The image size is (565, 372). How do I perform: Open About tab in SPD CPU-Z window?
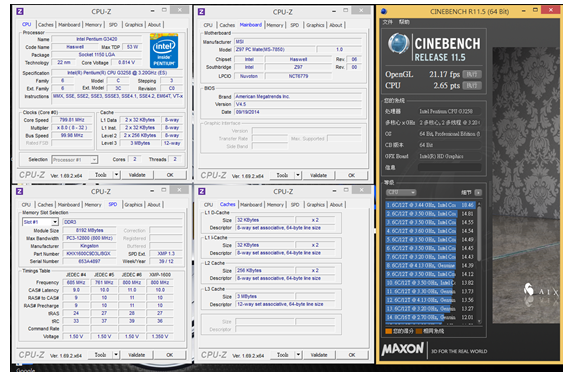pos(154,204)
